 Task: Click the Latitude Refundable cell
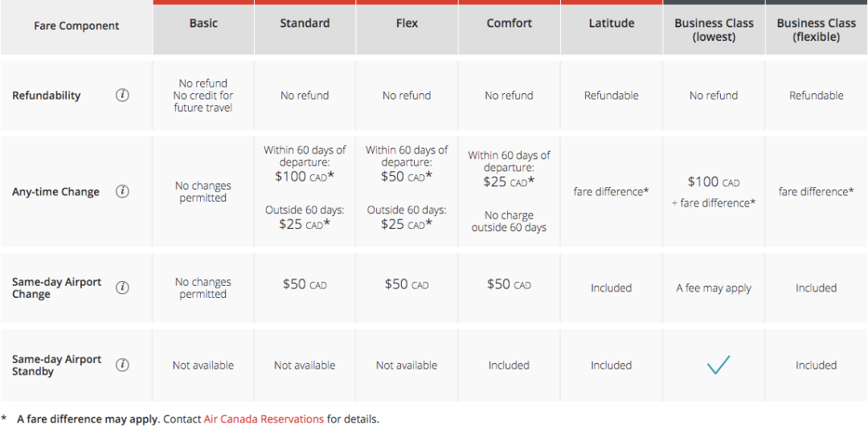coord(611,96)
